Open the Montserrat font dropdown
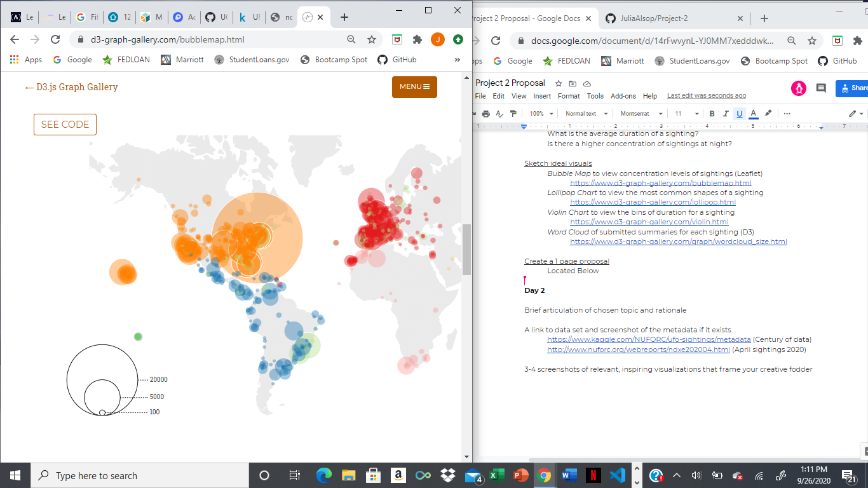 point(642,114)
